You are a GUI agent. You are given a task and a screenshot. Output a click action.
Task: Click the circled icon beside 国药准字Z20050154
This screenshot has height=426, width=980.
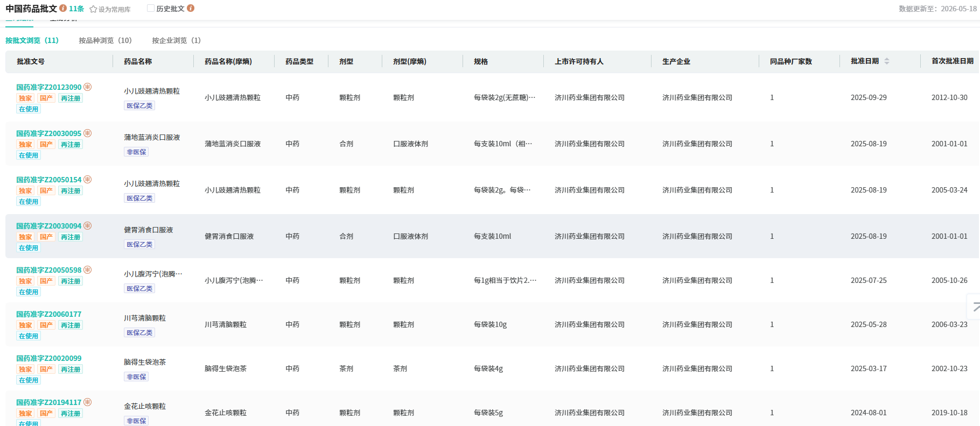pyautogui.click(x=88, y=179)
